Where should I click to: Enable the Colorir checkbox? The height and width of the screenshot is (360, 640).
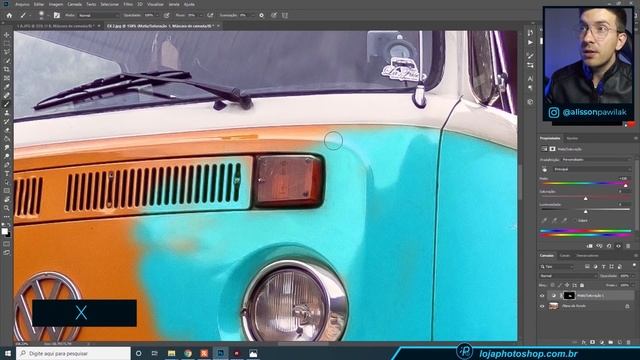(576, 220)
